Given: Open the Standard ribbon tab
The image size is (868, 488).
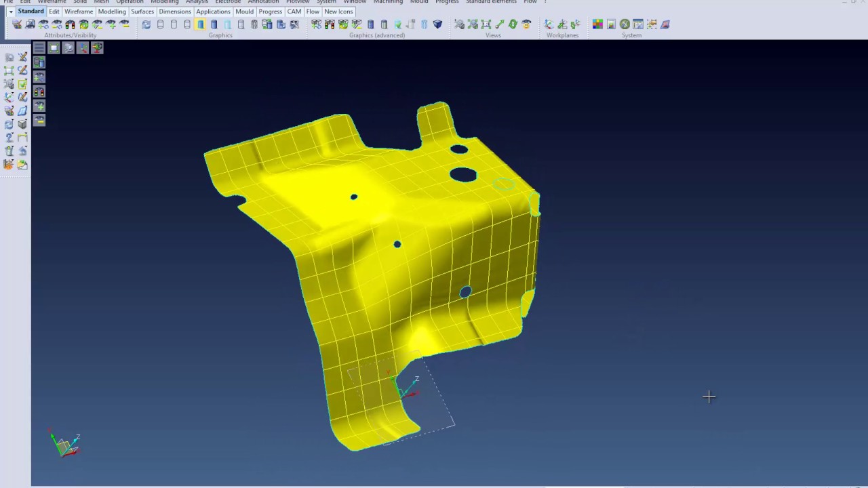Looking at the screenshot, I should 31,12.
